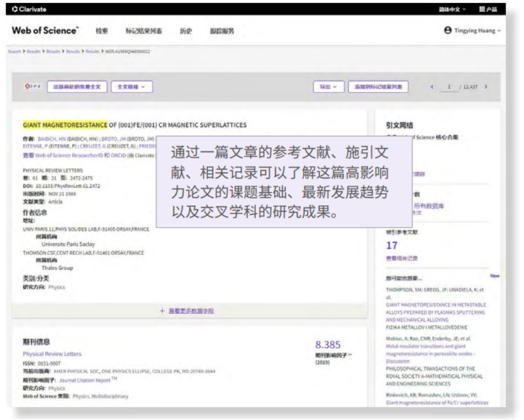Click the article title GIANT MAGNETORESISTANCE heading
This screenshot has height=420, width=524.
coord(135,125)
